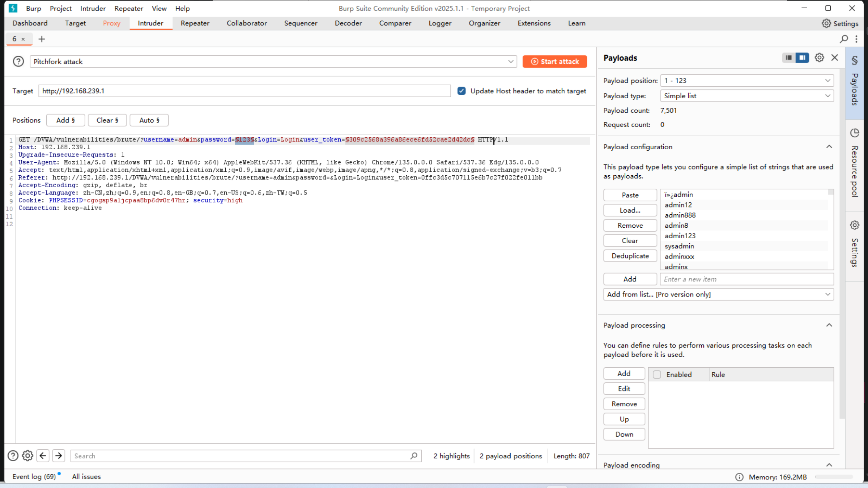Open the Intruder menu
This screenshot has width=868, height=488.
pos(93,8)
